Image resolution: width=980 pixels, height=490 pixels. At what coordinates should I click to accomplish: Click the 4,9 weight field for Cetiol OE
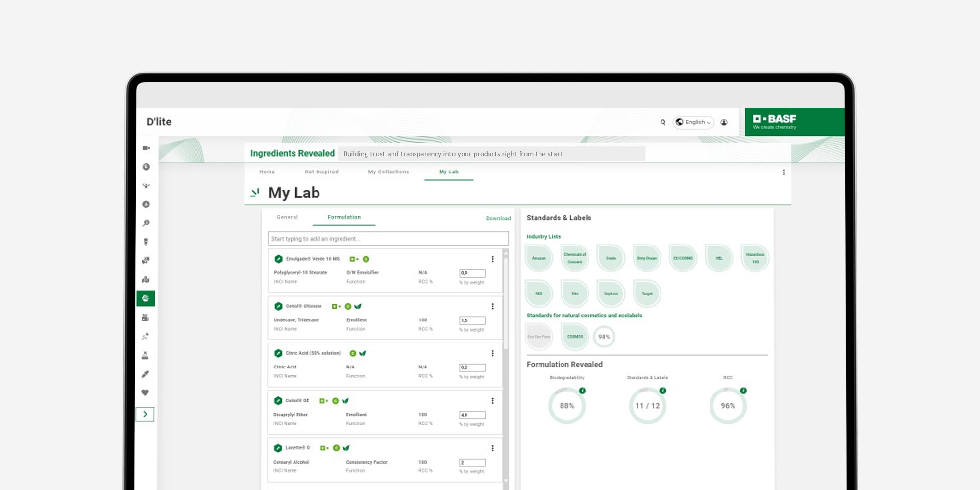click(x=472, y=415)
